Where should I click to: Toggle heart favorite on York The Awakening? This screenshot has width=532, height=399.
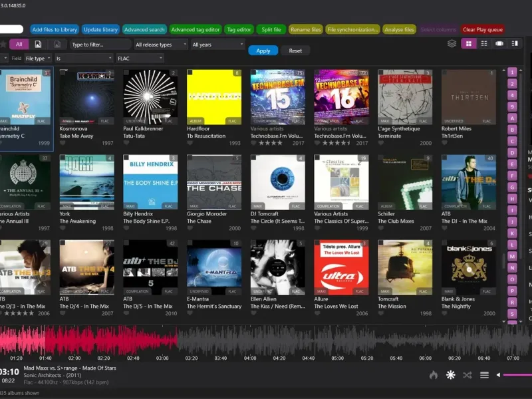[63, 228]
